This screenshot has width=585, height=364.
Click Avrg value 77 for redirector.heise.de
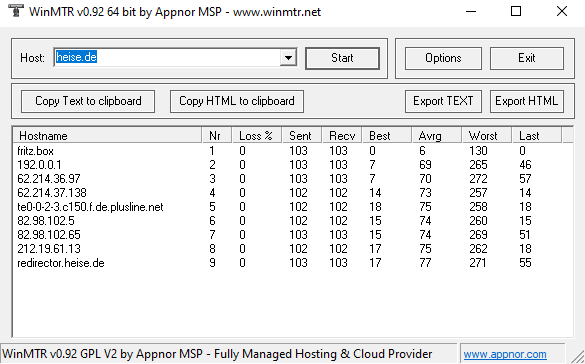425,263
